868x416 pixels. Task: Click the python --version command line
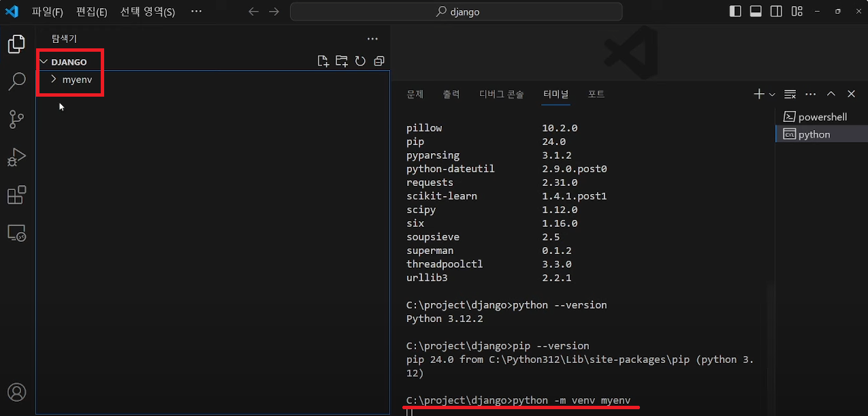507,305
